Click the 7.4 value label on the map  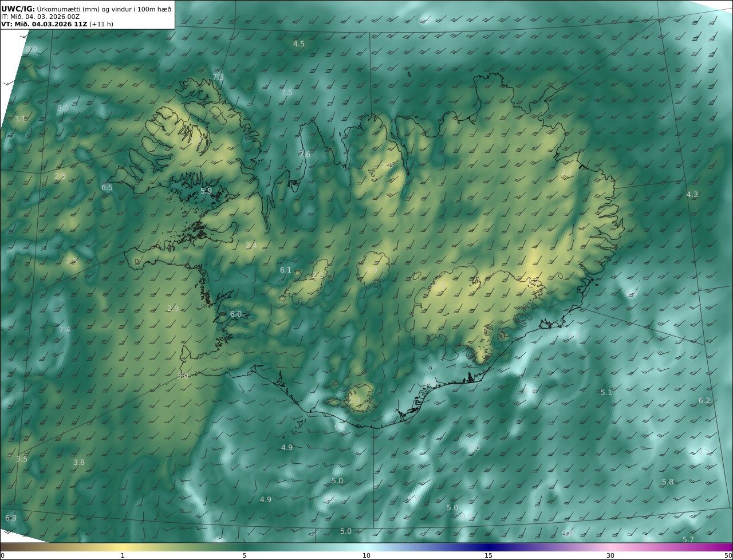pos(65,329)
